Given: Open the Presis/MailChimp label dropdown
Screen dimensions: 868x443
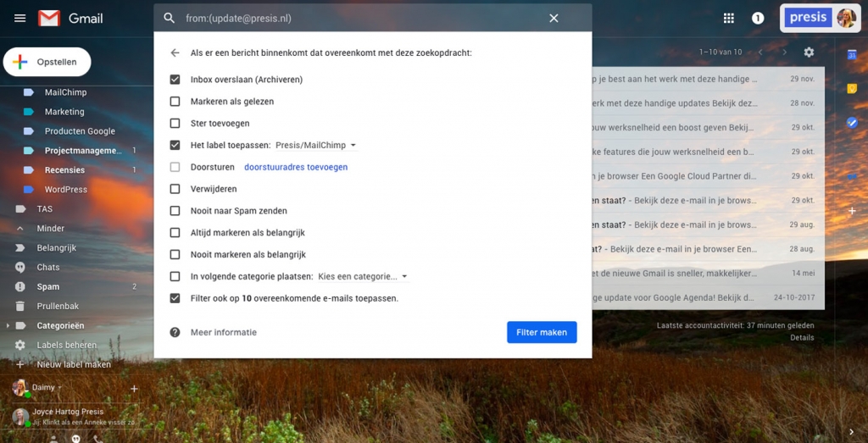Looking at the screenshot, I should [x=316, y=146].
